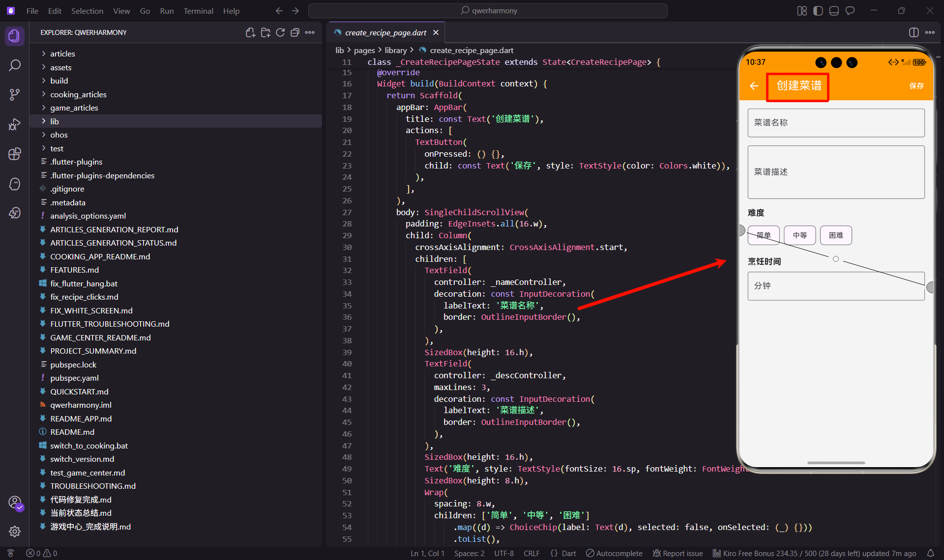Click the 菜谱名称 input field
The image size is (944, 560).
[836, 123]
